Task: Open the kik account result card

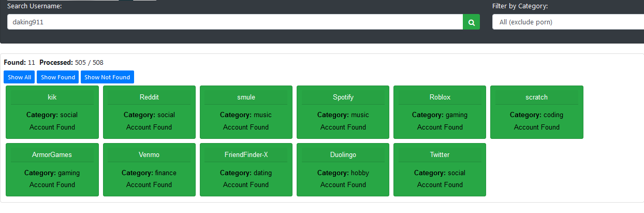Action: pyautogui.click(x=52, y=112)
